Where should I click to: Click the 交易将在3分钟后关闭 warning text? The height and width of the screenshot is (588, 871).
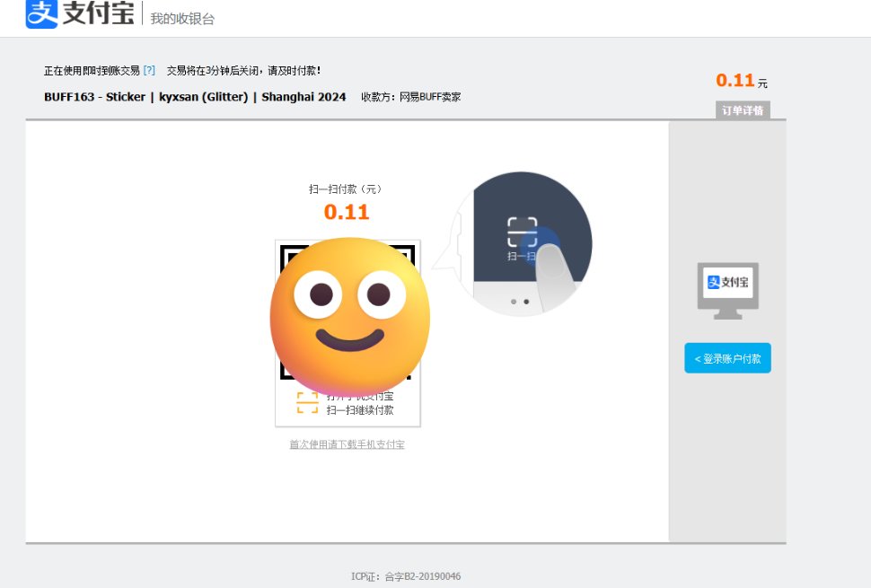[244, 71]
